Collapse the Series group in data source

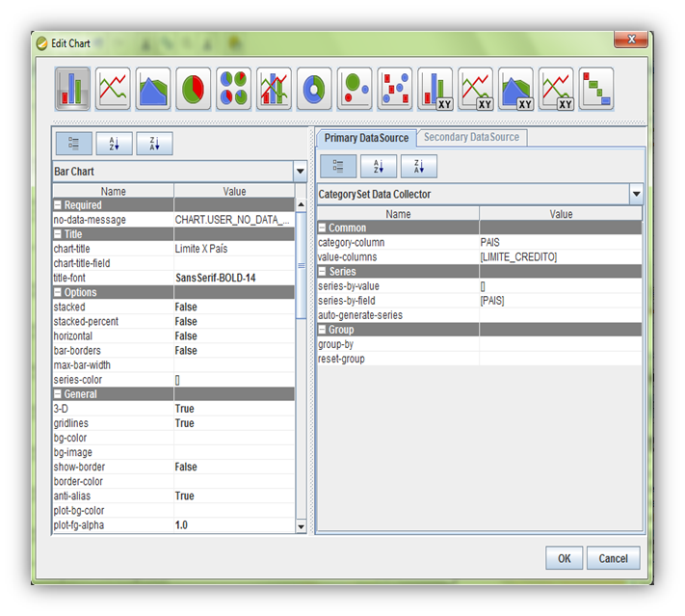[323, 272]
